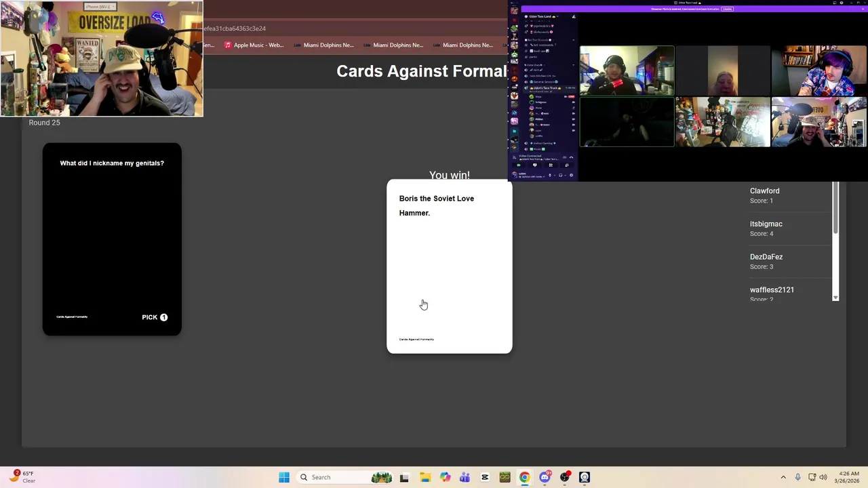This screenshot has width=868, height=488.
Task: Open Discord Activities launcher
Action: point(551,165)
